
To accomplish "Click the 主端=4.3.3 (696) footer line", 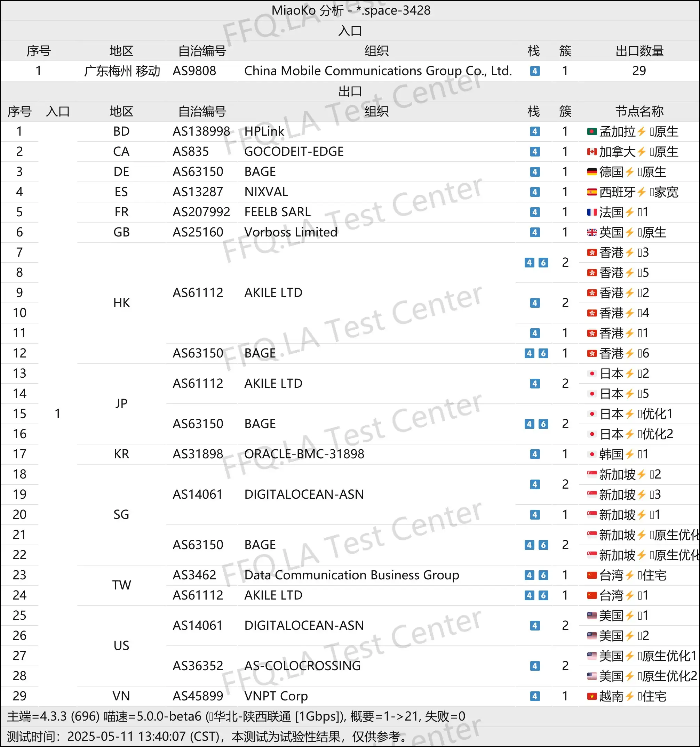I will coord(236,716).
